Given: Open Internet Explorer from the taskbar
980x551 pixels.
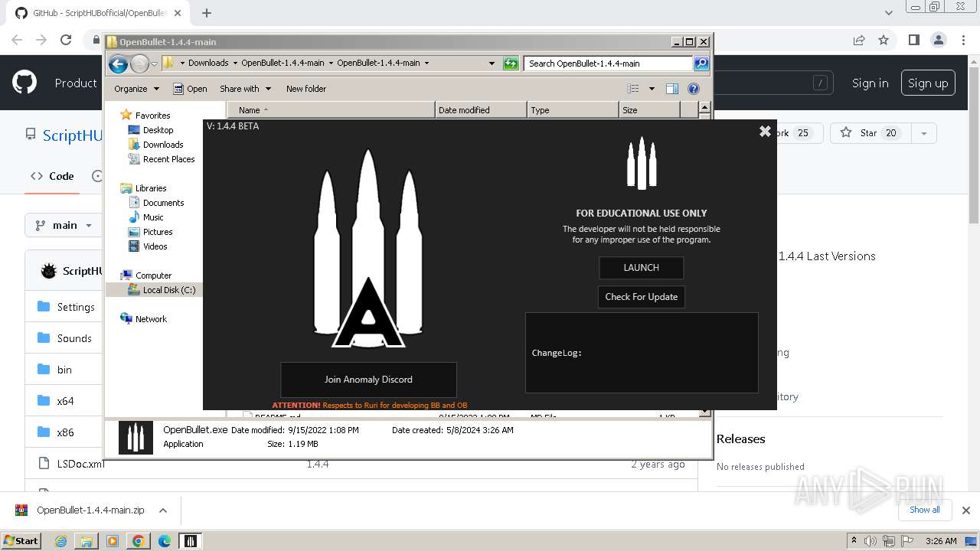Looking at the screenshot, I should point(60,541).
